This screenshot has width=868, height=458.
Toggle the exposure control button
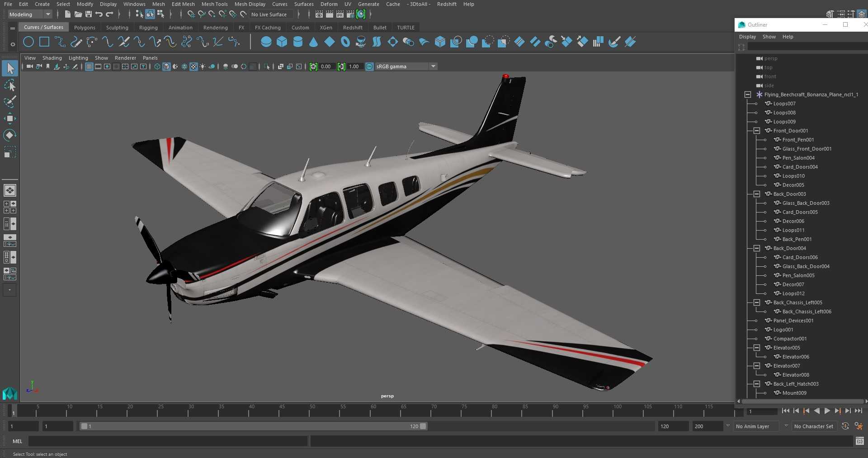tap(313, 66)
